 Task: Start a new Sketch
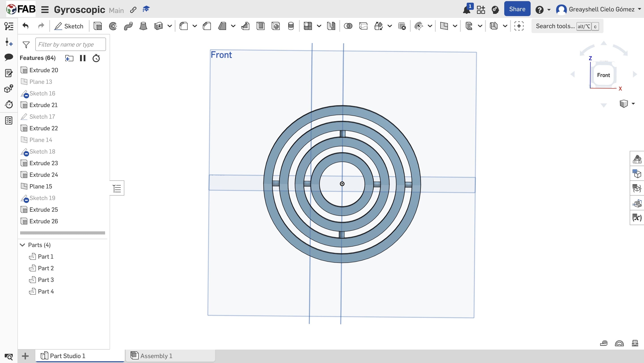pos(69,26)
